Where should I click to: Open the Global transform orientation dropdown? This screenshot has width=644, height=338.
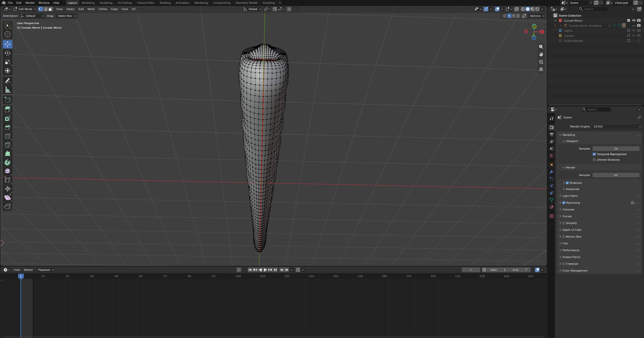(x=252, y=9)
